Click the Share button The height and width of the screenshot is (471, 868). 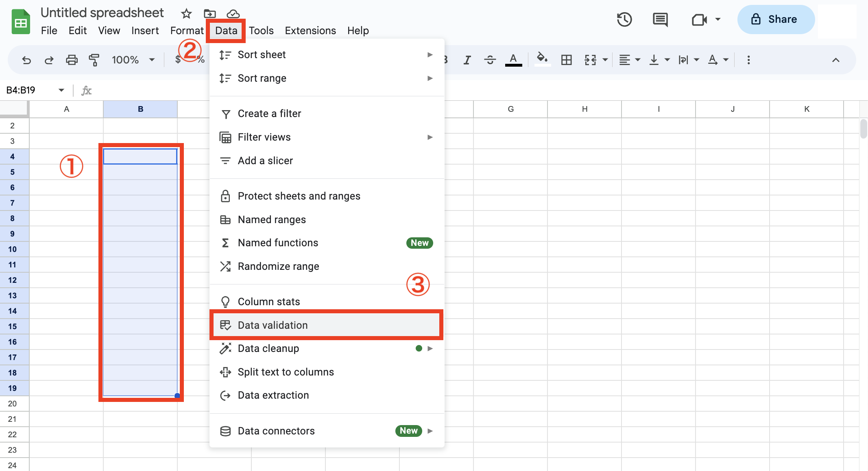776,19
